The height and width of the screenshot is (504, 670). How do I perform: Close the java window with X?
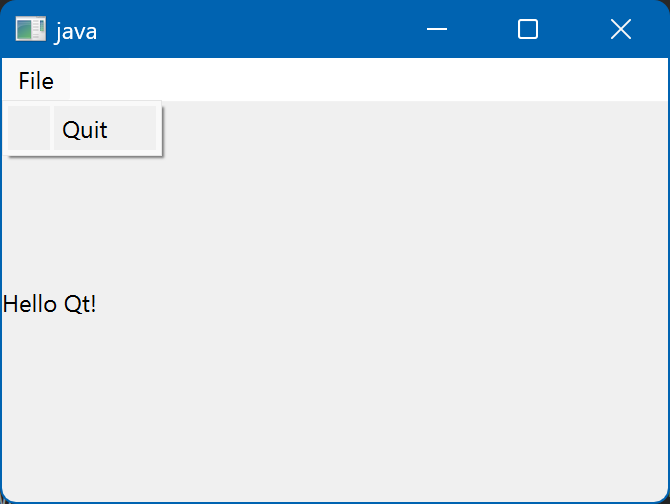[620, 30]
